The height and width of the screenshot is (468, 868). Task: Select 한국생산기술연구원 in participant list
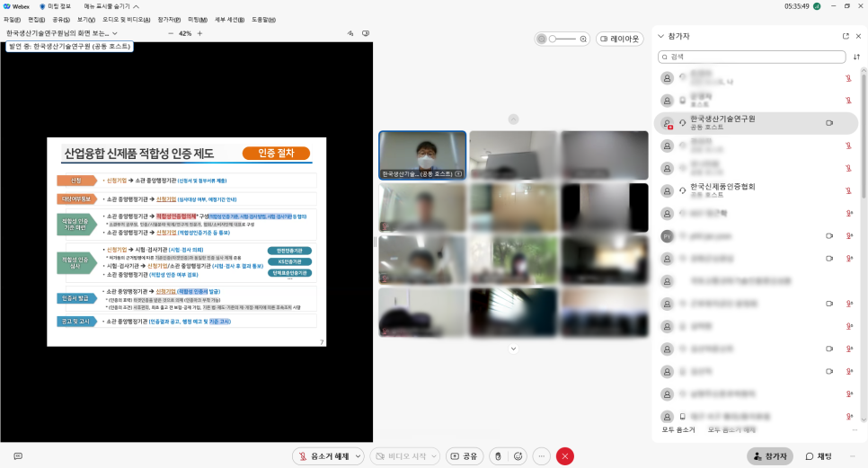point(756,123)
